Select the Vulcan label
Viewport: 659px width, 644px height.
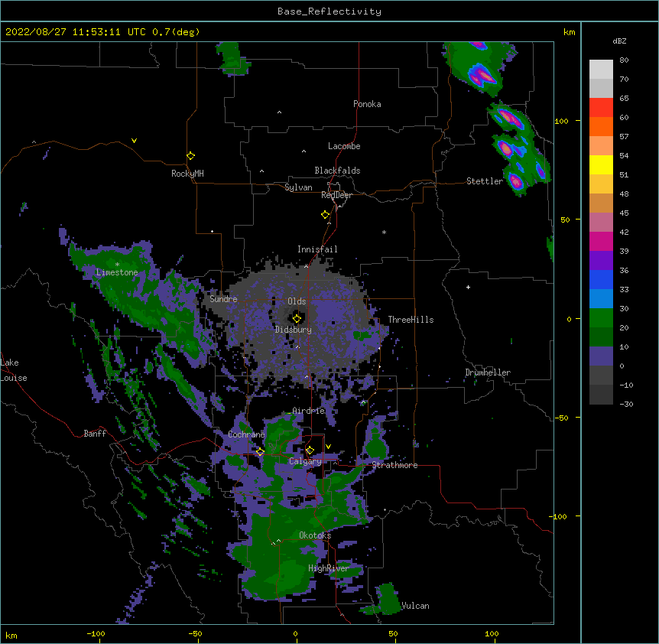point(415,606)
